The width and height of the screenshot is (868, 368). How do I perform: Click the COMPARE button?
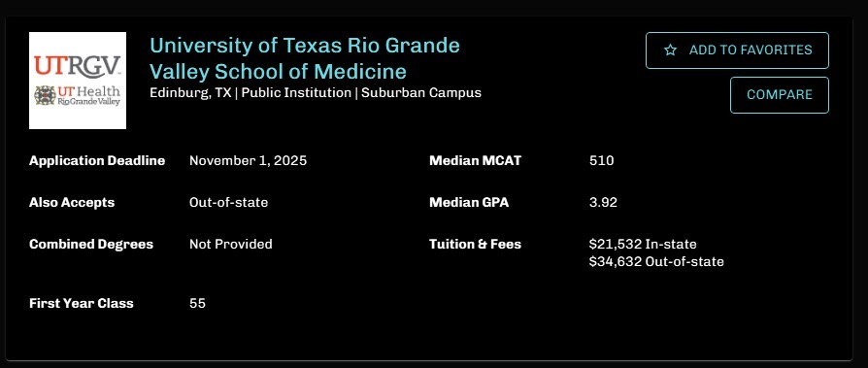tap(779, 95)
